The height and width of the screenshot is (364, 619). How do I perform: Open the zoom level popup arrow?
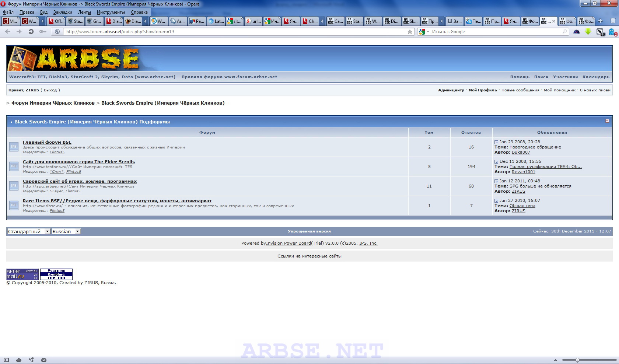(555, 360)
